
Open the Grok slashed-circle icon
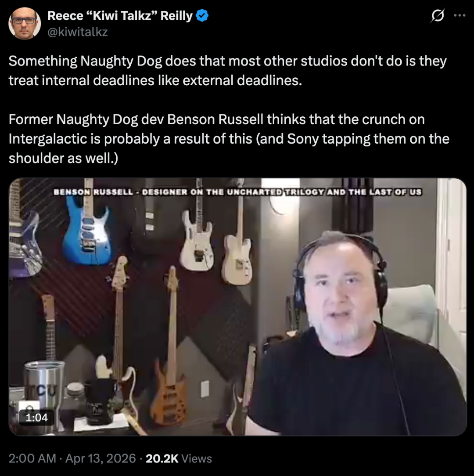tap(437, 15)
